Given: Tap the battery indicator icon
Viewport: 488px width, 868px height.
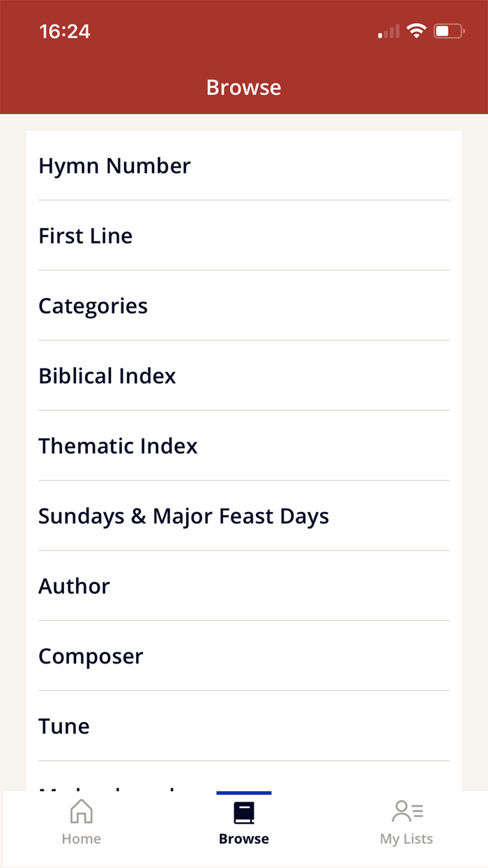Looking at the screenshot, I should (x=449, y=31).
